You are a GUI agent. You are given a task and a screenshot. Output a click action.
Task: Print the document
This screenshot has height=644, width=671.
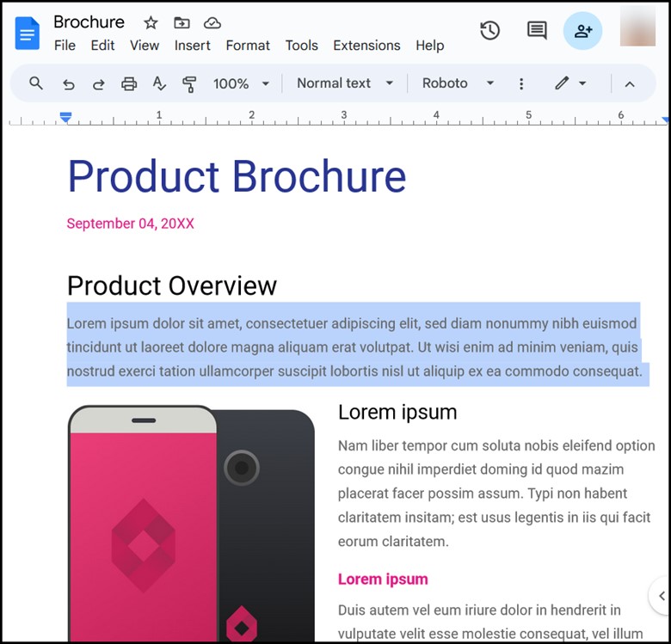(129, 83)
